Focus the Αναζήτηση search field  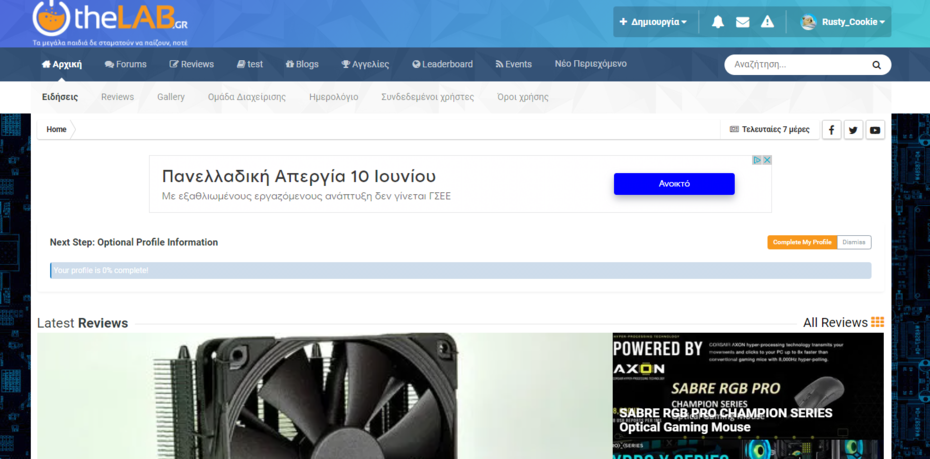[799, 65]
